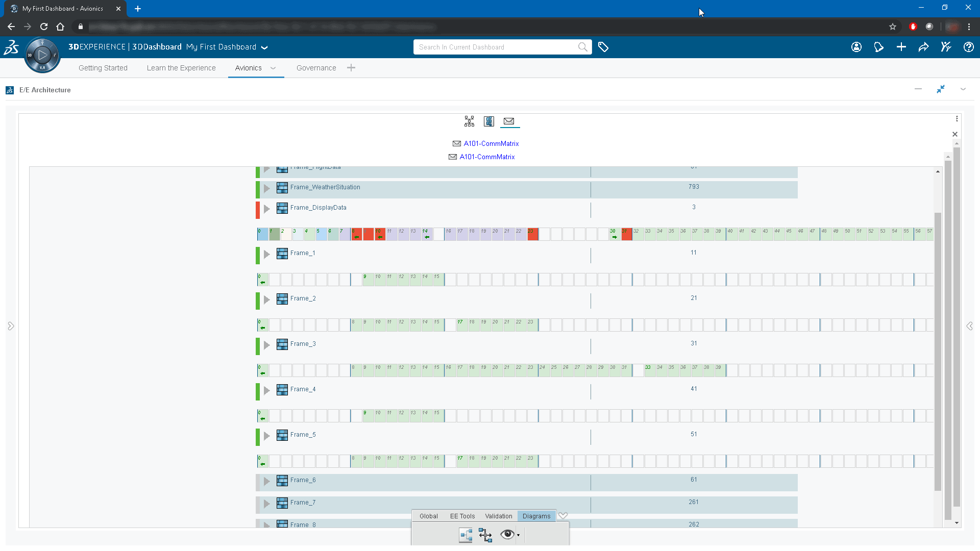Screen dimensions: 980x551
Task: Click the node/component layout icon
Action: click(x=469, y=121)
